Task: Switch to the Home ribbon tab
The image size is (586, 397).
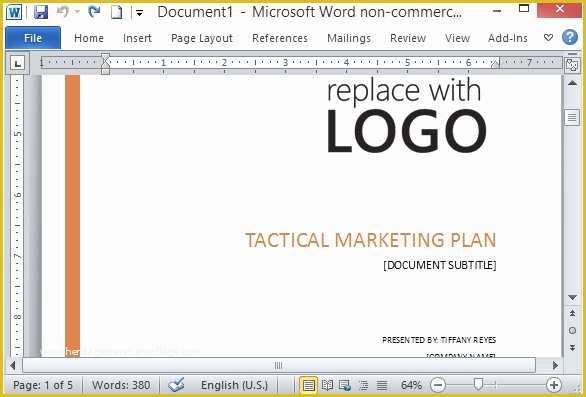Action: [89, 38]
